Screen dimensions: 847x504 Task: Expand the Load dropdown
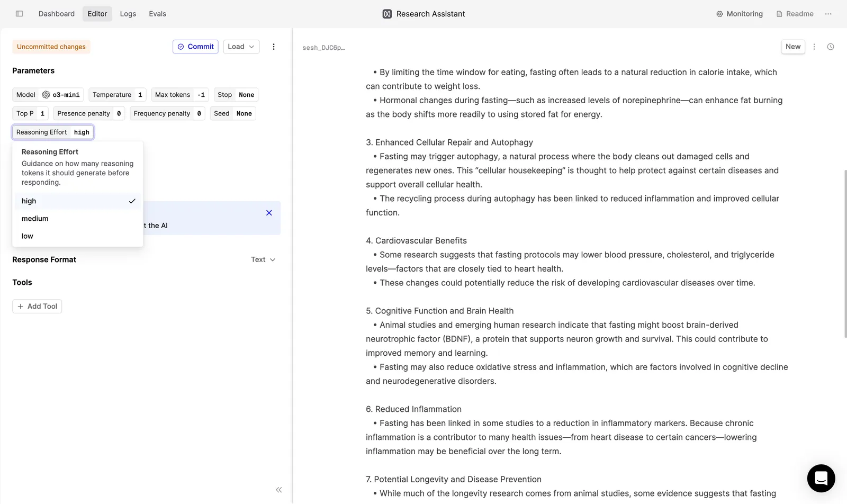point(241,47)
